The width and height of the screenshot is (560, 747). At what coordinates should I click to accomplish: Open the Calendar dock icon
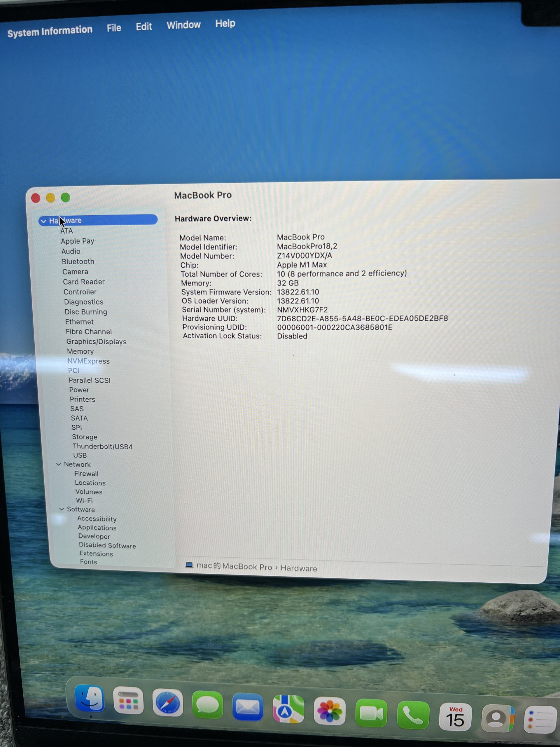(x=455, y=717)
